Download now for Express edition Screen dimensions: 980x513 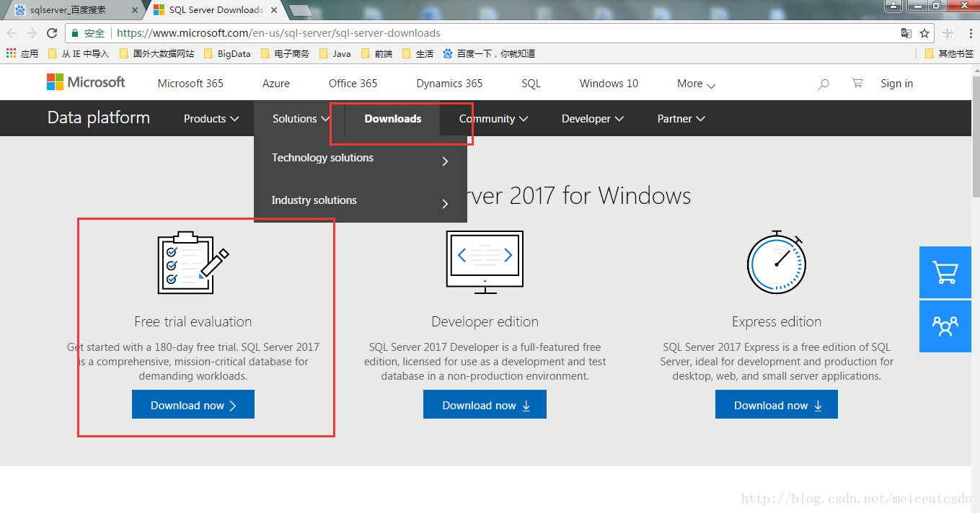pos(777,405)
